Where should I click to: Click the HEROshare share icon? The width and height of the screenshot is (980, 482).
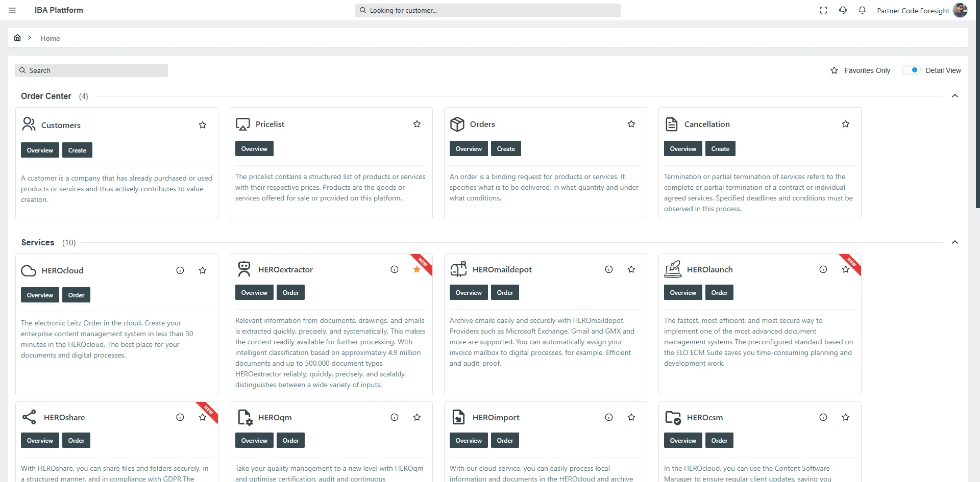[29, 417]
